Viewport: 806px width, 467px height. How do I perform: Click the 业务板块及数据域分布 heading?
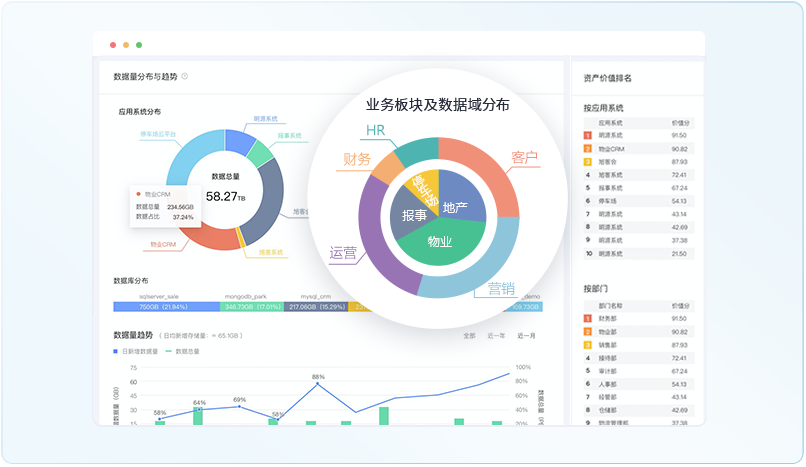[437, 105]
